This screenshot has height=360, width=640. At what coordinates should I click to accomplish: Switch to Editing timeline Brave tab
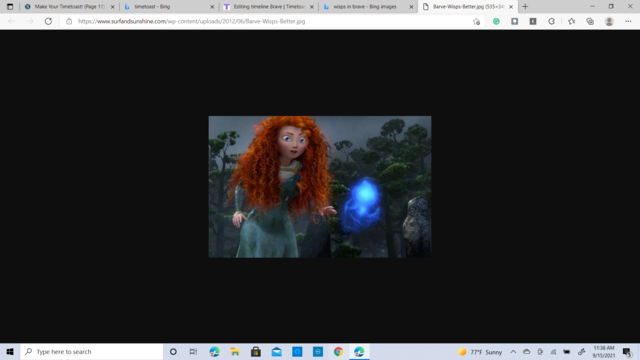(269, 7)
